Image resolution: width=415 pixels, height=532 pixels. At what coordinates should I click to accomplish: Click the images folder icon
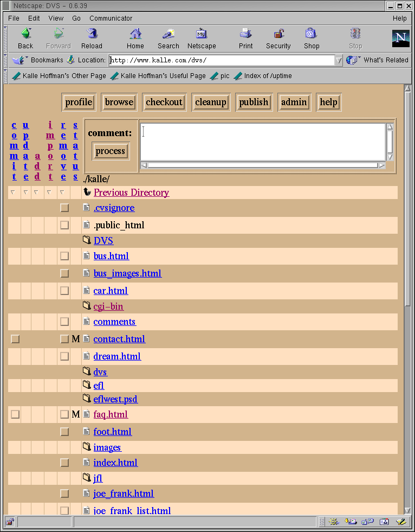pos(87,447)
